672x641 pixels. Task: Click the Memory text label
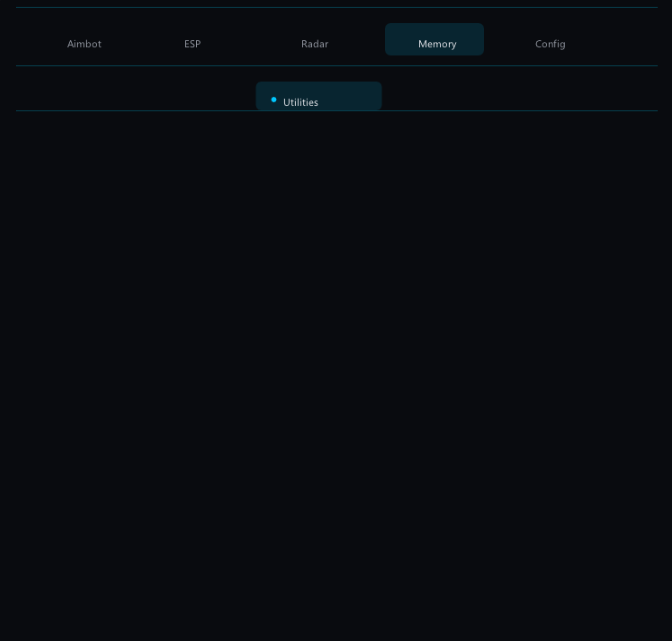pos(437,44)
